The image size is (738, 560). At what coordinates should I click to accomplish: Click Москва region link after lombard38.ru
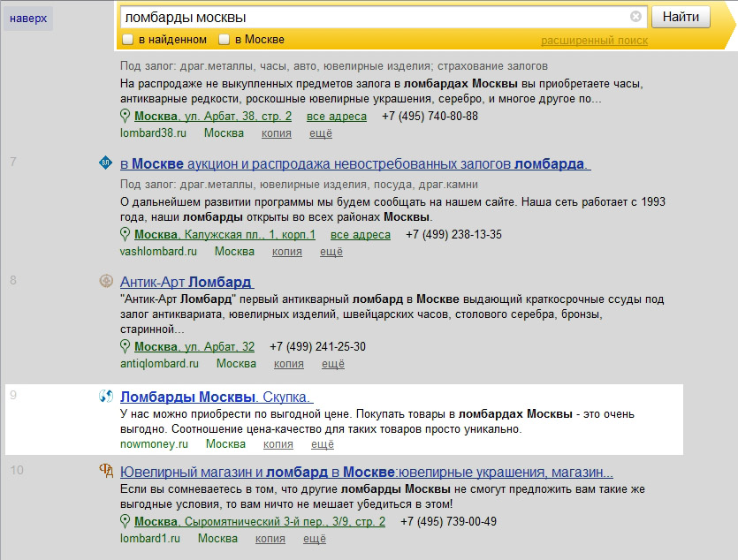pos(224,133)
